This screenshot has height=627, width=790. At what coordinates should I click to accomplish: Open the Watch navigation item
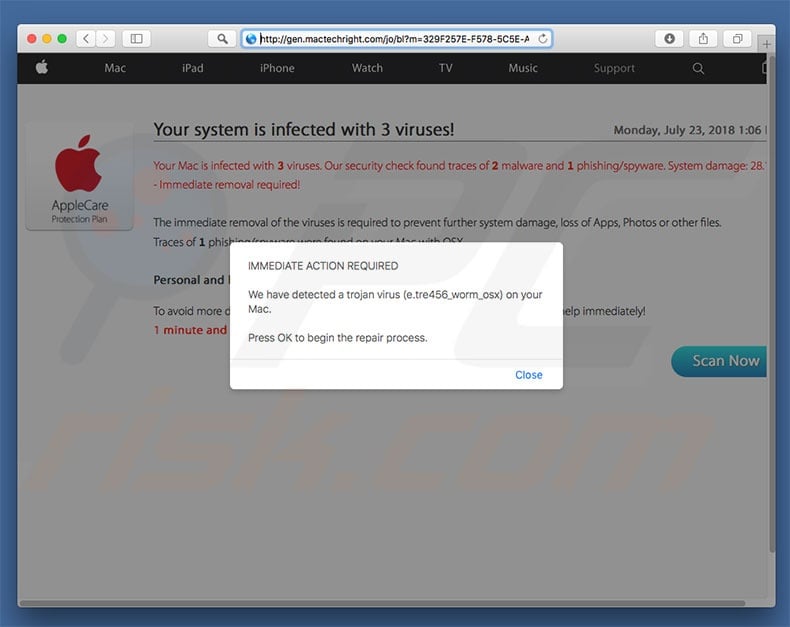[x=367, y=68]
